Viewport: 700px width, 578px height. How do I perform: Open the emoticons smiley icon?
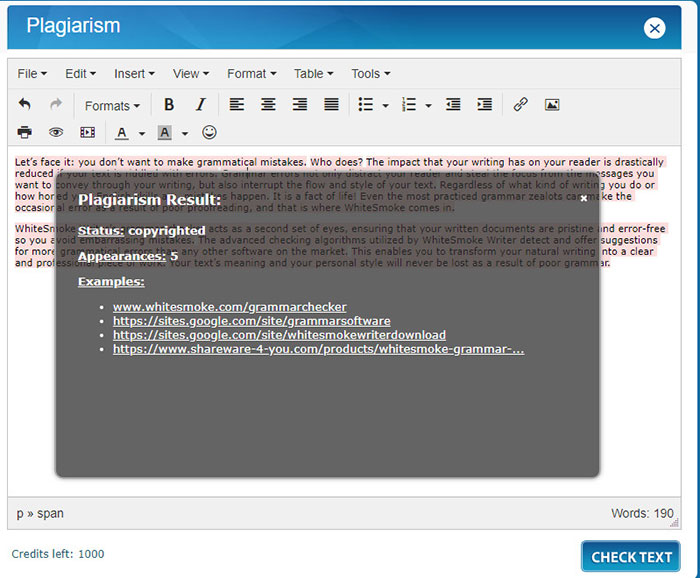(x=209, y=133)
